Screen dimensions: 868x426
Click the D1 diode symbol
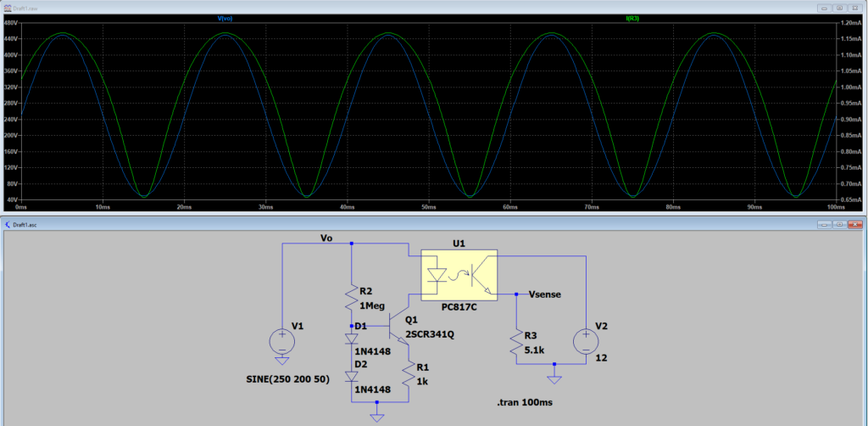pyautogui.click(x=351, y=339)
